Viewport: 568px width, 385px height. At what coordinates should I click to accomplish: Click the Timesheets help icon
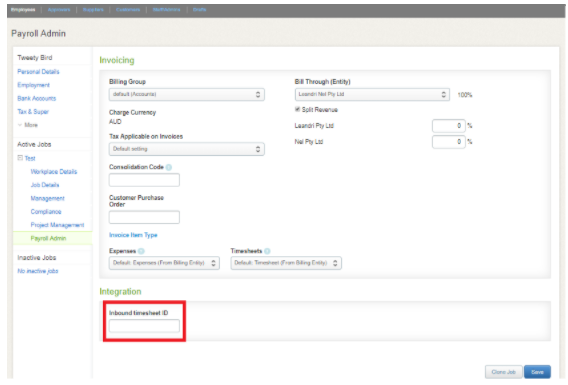tap(267, 251)
